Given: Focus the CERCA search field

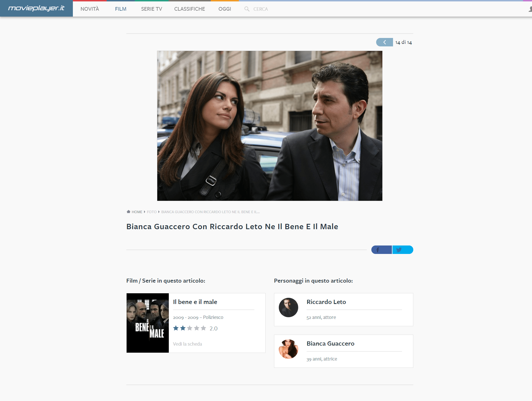Looking at the screenshot, I should [x=261, y=9].
